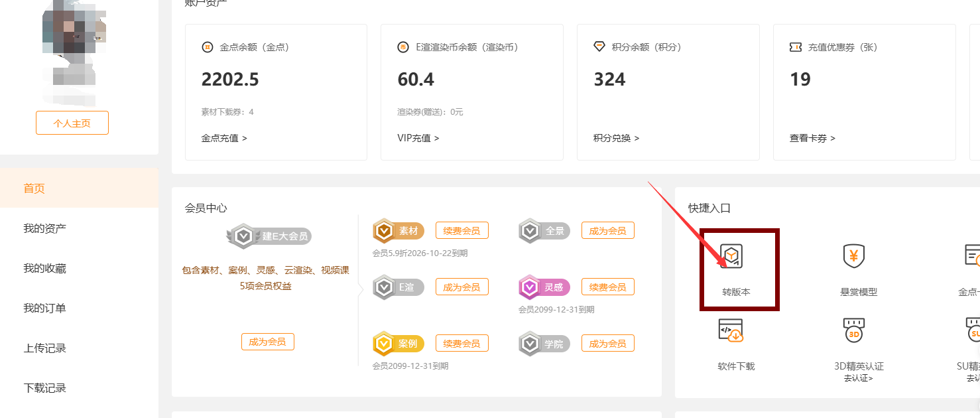Click the E渲 gray membership badge
The width and height of the screenshot is (980, 418).
(x=399, y=287)
